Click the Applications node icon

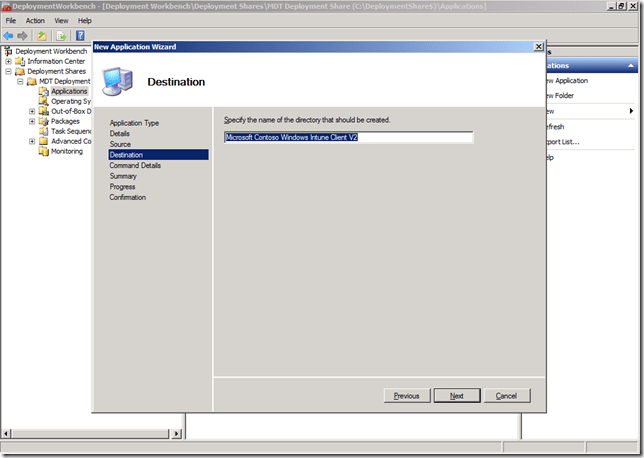44,91
